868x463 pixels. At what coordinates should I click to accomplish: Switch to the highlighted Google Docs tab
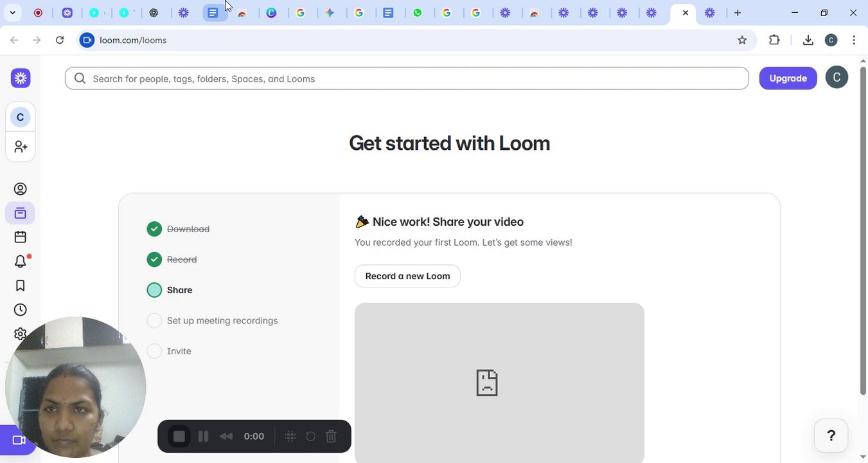[213, 13]
